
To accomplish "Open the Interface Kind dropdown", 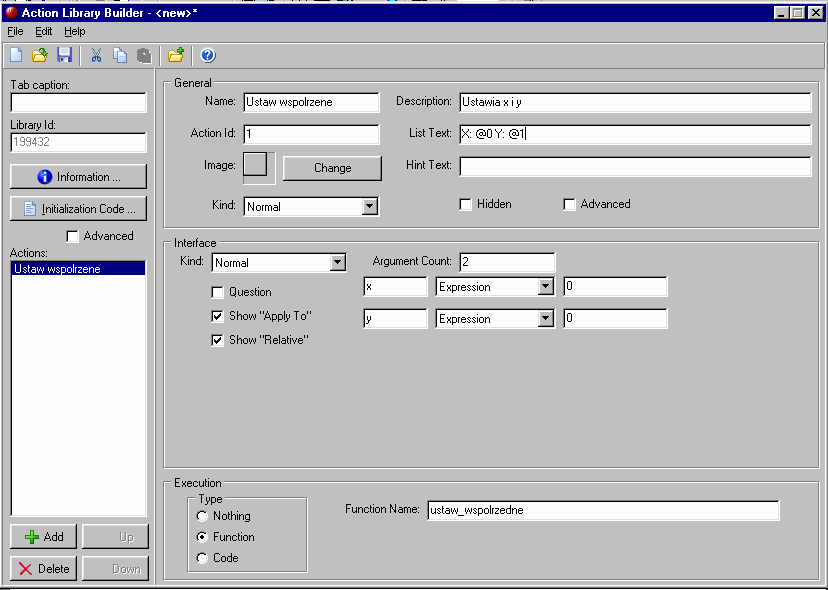I will point(337,263).
